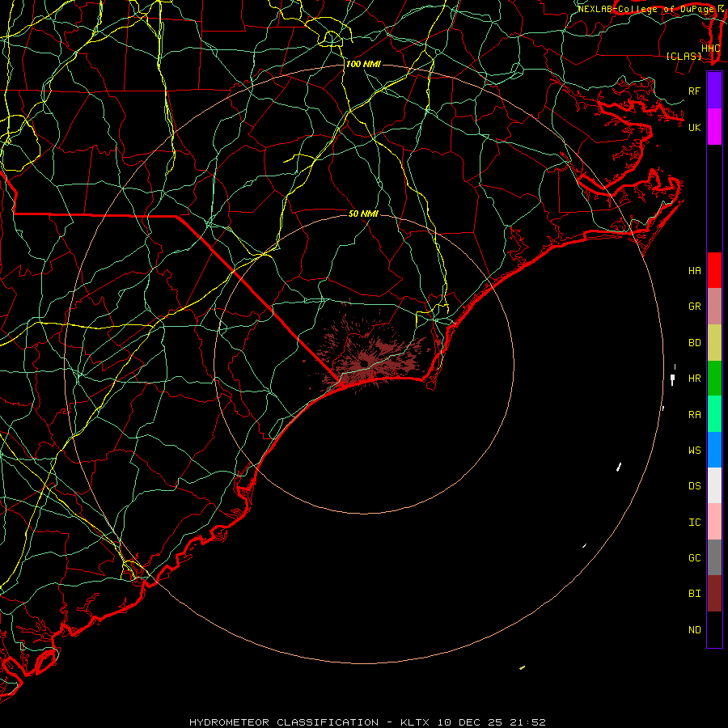The width and height of the screenshot is (728, 728).
Task: Click the 'RF' legend label
Action: [695, 91]
